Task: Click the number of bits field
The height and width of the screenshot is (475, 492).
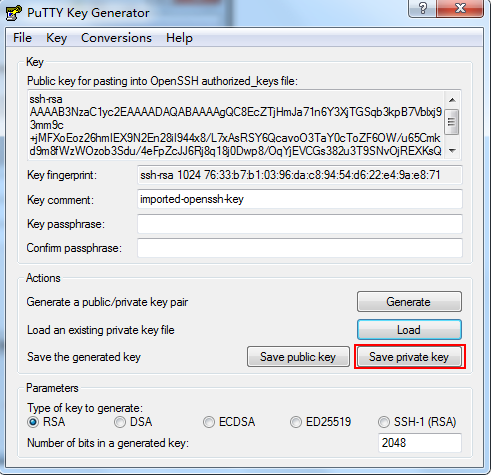Action: pos(420,443)
